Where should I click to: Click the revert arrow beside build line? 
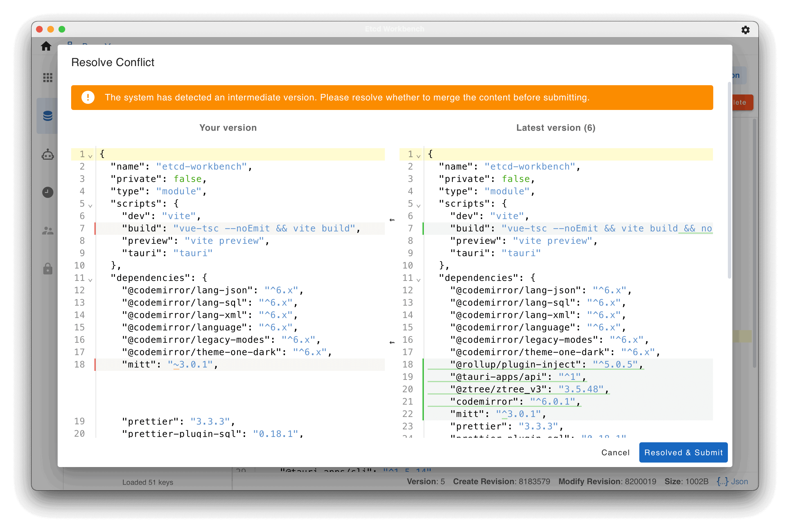click(x=392, y=220)
